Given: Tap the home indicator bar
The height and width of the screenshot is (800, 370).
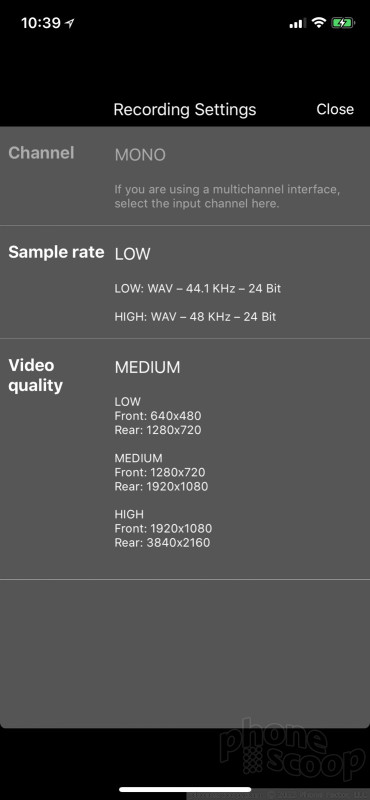Looking at the screenshot, I should point(185,789).
